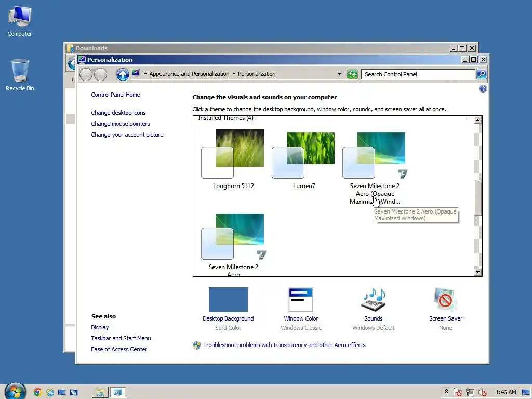Click the Back navigation arrow button
Screen dimensions: 532x399
(x=86, y=74)
